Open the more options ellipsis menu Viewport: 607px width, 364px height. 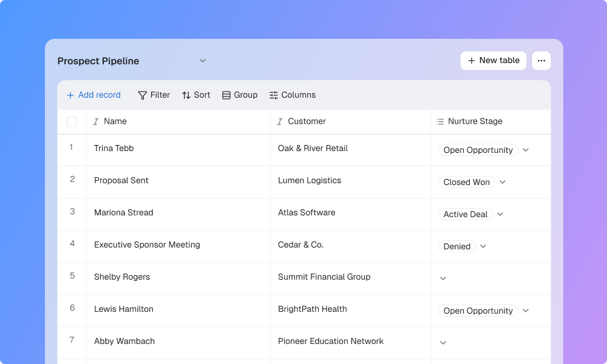[x=541, y=61]
